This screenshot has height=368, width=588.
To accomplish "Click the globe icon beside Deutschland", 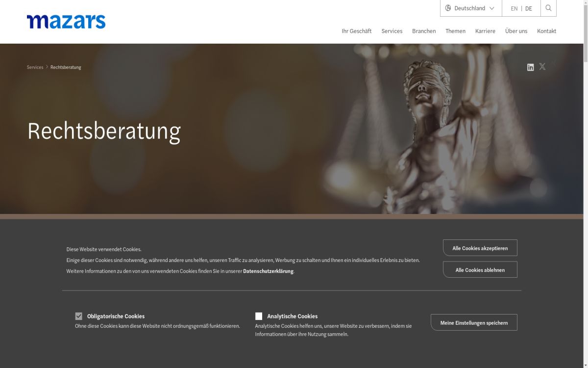I will pos(448,8).
